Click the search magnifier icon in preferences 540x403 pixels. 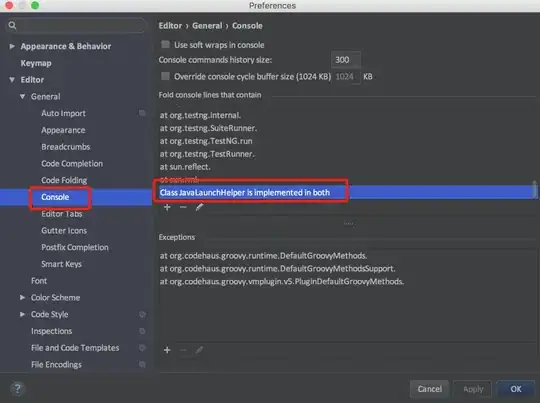[12, 25]
